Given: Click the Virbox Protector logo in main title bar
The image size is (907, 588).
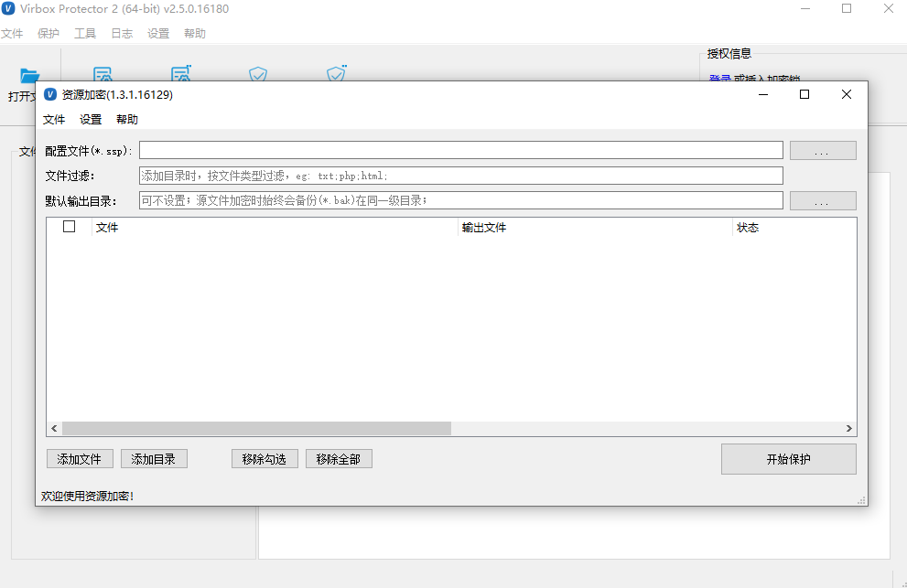Looking at the screenshot, I should (x=8, y=8).
